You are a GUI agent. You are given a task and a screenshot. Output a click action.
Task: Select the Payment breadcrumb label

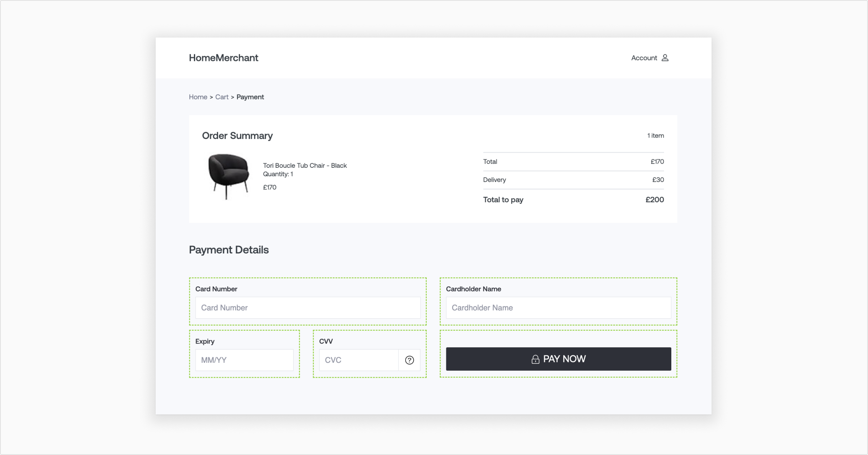(x=250, y=97)
